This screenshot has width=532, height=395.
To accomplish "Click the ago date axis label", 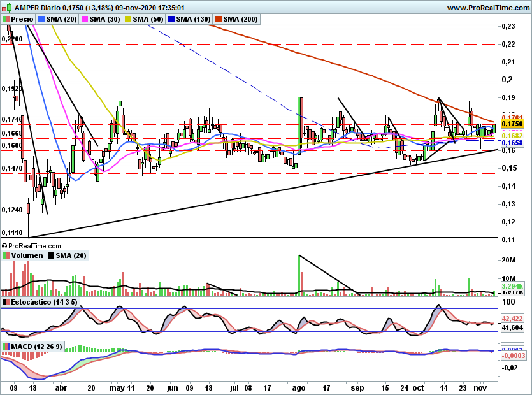I will click(299, 388).
